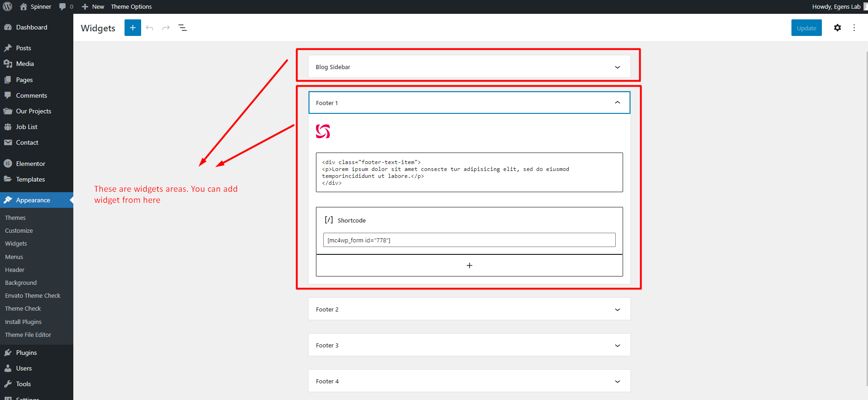Click the Elementor icon in sidebar
Viewport: 868px width, 400px height.
(x=8, y=164)
